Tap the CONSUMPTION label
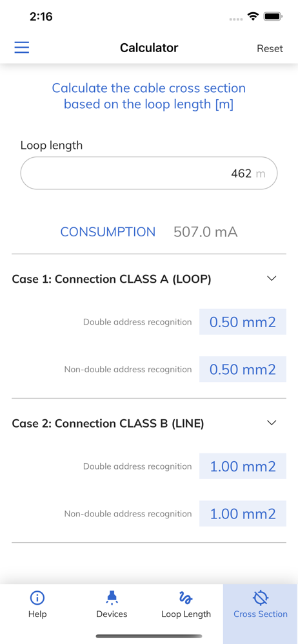The height and width of the screenshot is (644, 298). coord(108,232)
